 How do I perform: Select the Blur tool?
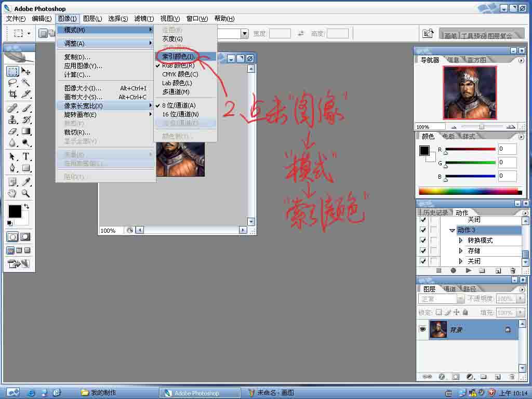[12, 143]
